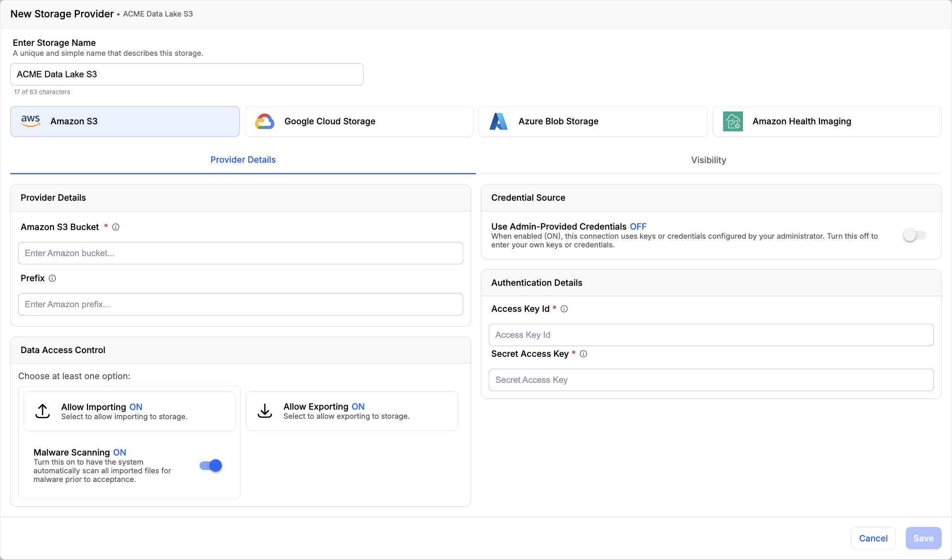Click 'Select to allow importing to storage.' text

coord(124,417)
